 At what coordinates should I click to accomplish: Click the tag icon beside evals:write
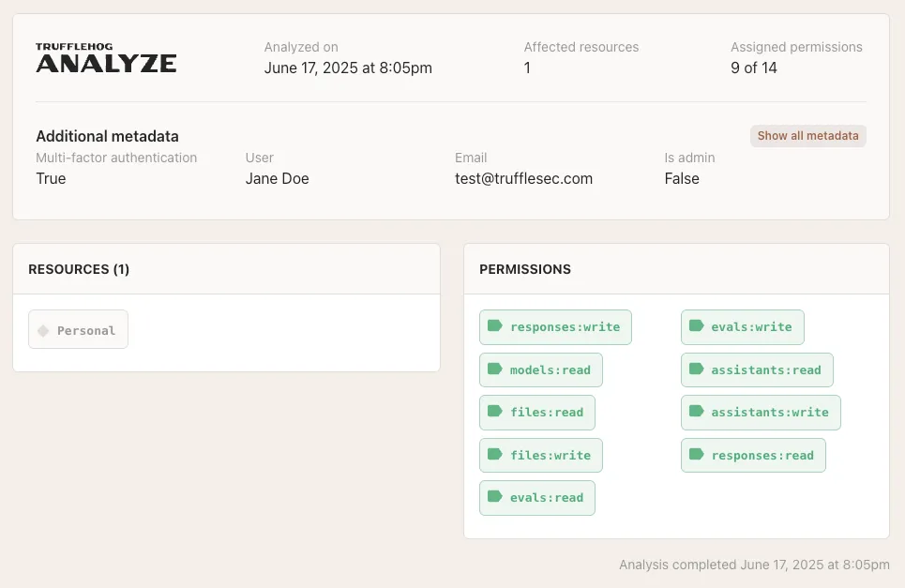[696, 326]
